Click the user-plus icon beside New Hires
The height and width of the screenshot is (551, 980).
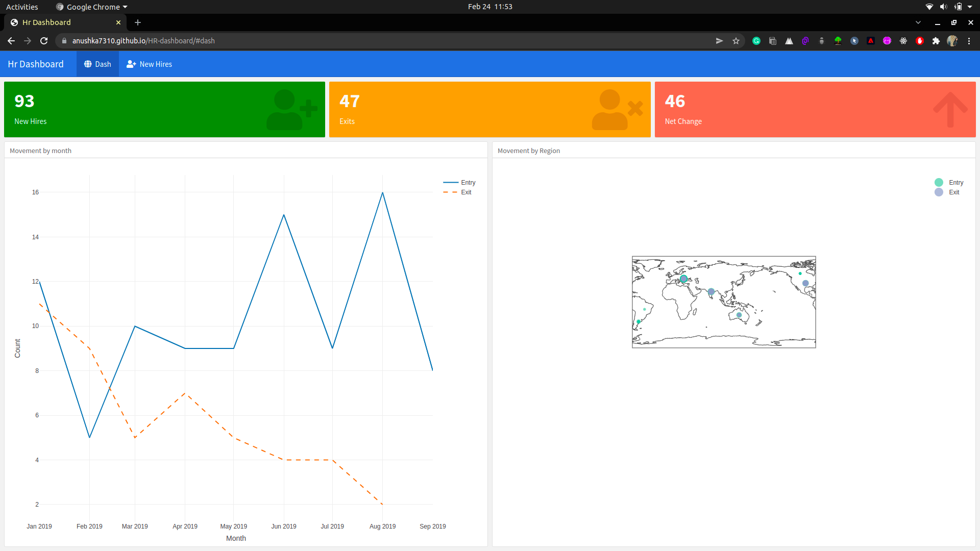point(131,64)
